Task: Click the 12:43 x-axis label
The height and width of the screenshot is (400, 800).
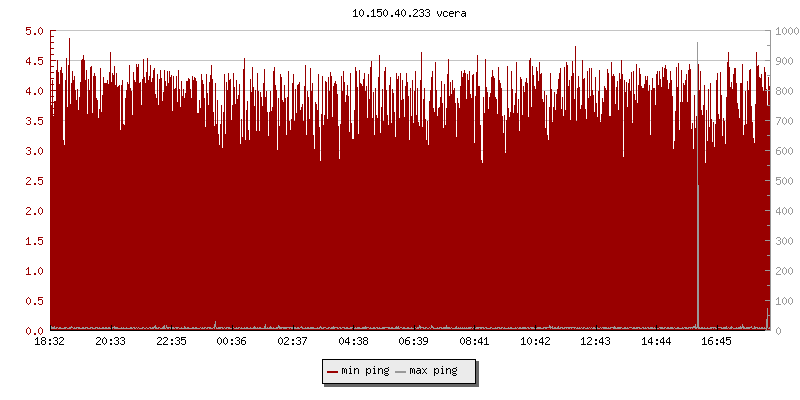Action: pyautogui.click(x=596, y=342)
